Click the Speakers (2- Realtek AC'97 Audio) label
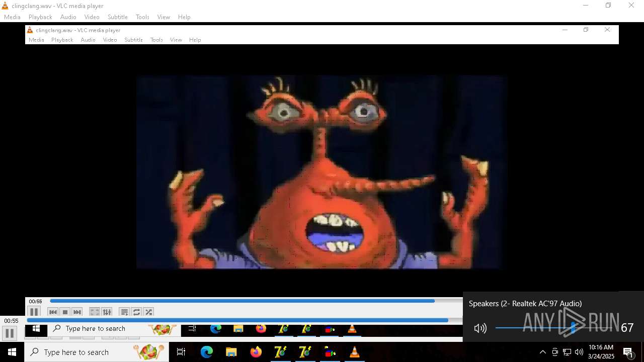Viewport: 644px width, 362px height. (x=525, y=304)
